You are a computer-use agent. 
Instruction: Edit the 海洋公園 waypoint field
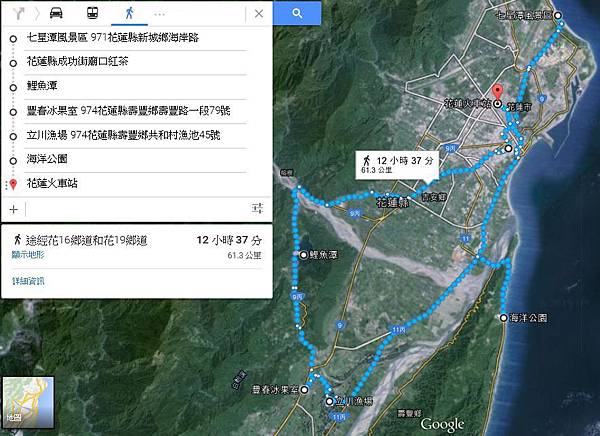(x=135, y=159)
